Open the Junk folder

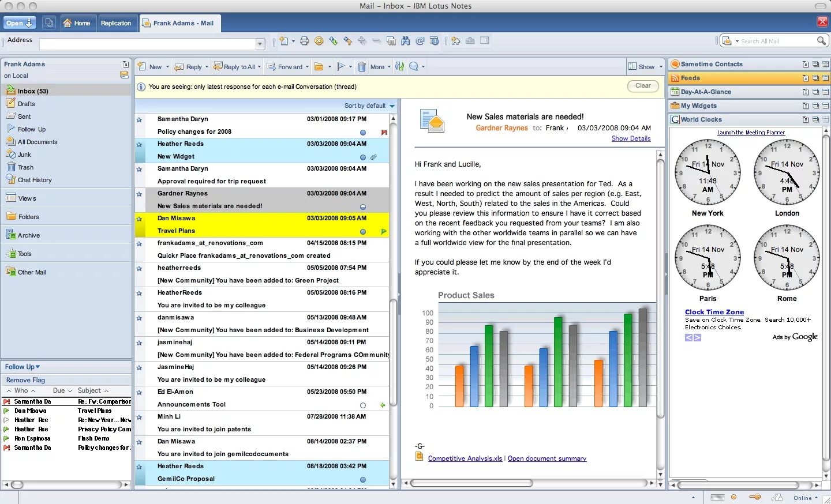pos(24,155)
